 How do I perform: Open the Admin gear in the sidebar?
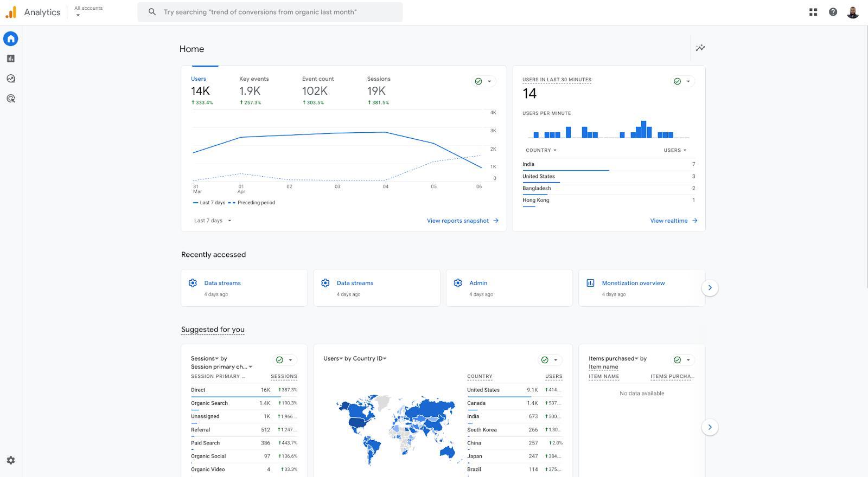[11, 460]
